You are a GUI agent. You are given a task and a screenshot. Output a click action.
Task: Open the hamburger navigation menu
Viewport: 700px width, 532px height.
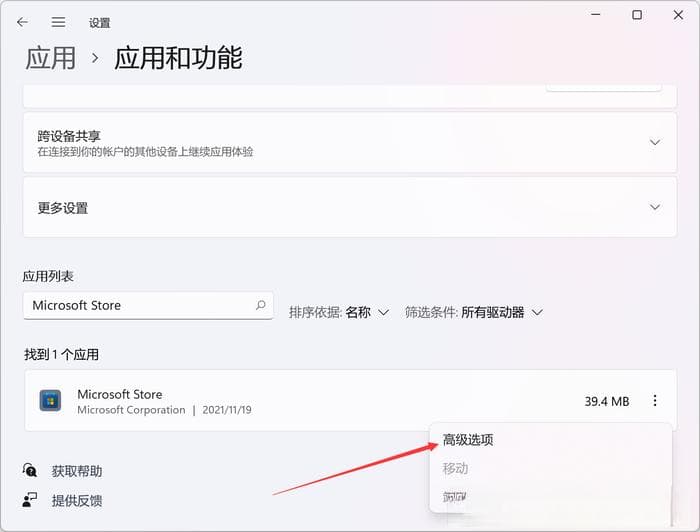(58, 22)
